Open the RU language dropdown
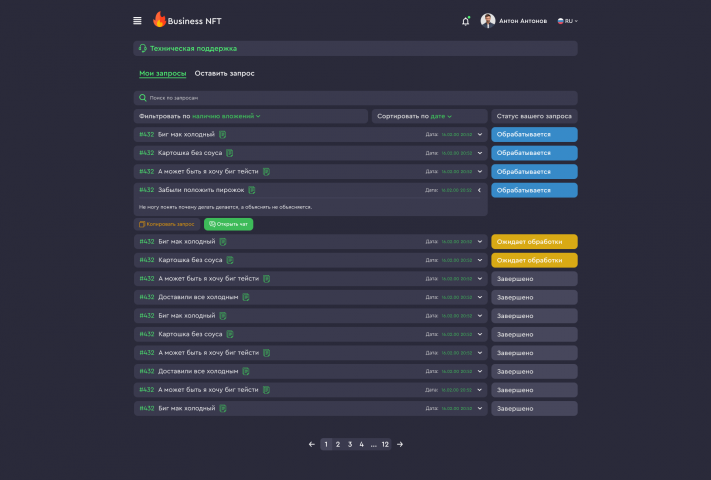The image size is (711, 480). pyautogui.click(x=567, y=21)
